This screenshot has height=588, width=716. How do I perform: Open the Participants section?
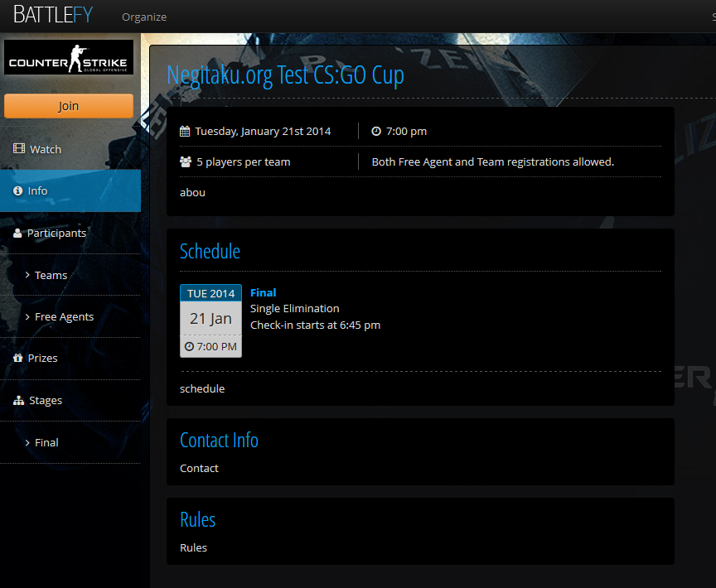click(70, 233)
